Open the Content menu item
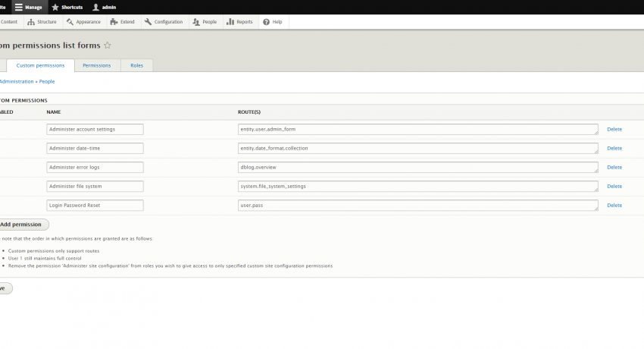This screenshot has width=644, height=349. coord(8,22)
